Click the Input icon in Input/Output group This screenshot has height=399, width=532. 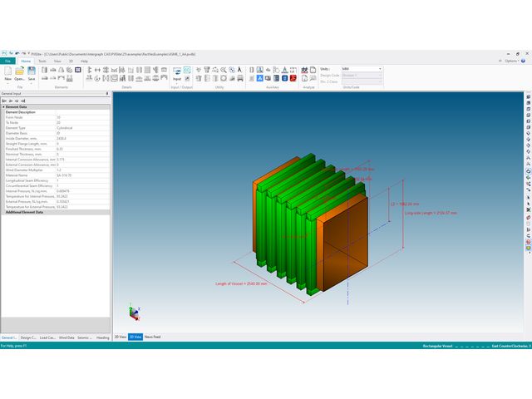(176, 73)
